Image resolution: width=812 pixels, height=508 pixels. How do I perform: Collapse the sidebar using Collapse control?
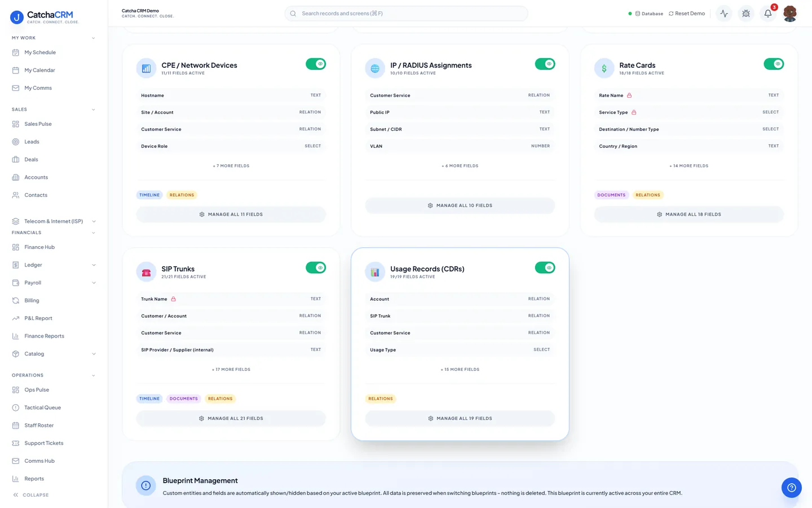31,495
